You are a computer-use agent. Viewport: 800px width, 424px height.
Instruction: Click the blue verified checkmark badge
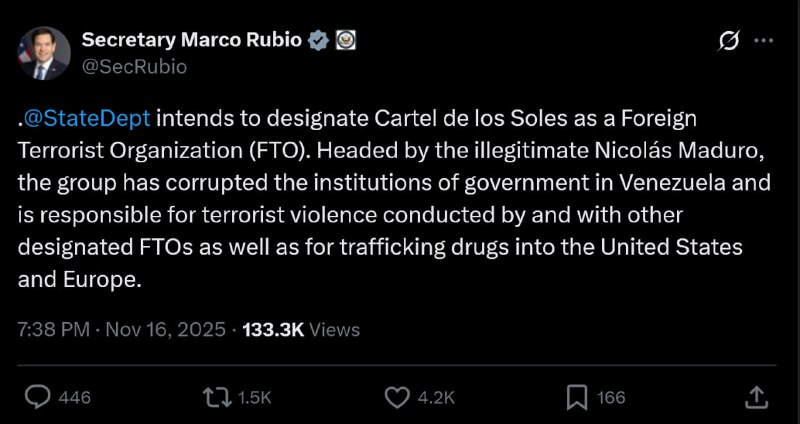(x=318, y=40)
